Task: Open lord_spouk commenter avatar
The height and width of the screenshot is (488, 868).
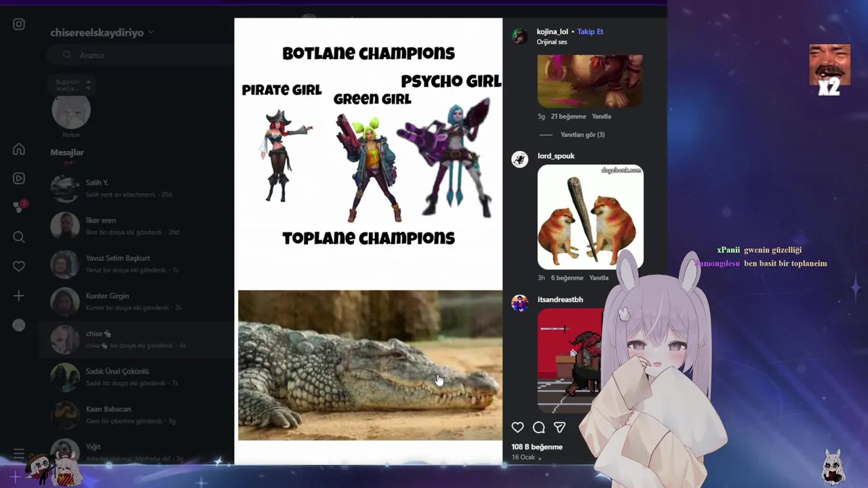Action: click(x=520, y=159)
